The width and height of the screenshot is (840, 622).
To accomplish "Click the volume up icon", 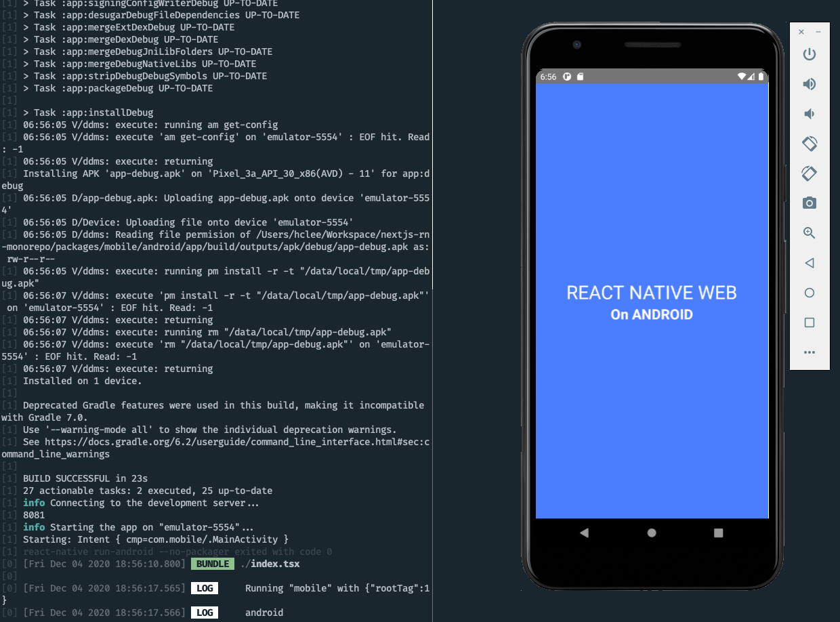I will pyautogui.click(x=809, y=84).
